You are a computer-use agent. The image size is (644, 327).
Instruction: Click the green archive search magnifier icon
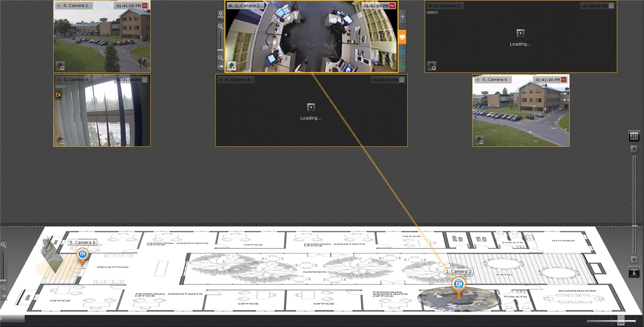(x=402, y=65)
